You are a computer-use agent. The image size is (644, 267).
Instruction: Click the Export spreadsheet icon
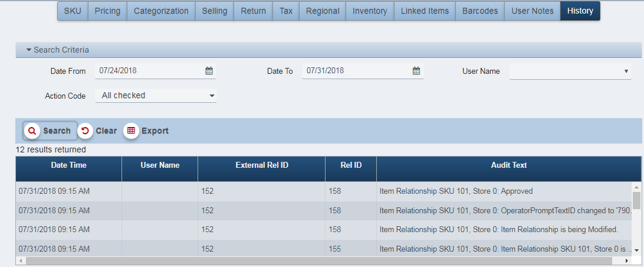[131, 131]
